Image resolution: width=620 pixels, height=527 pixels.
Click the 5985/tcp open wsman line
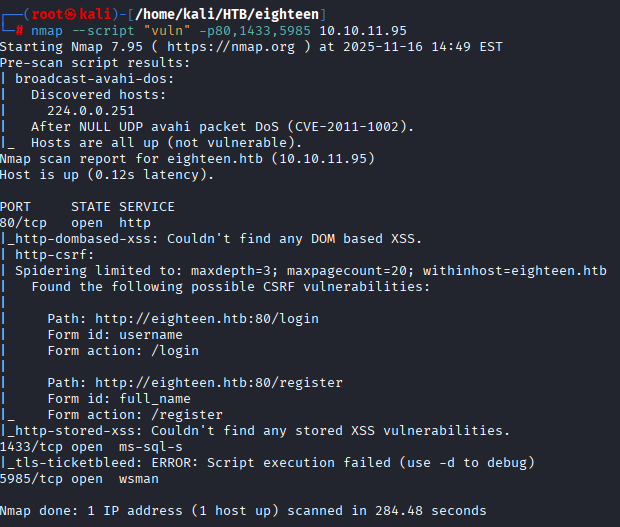(x=76, y=478)
